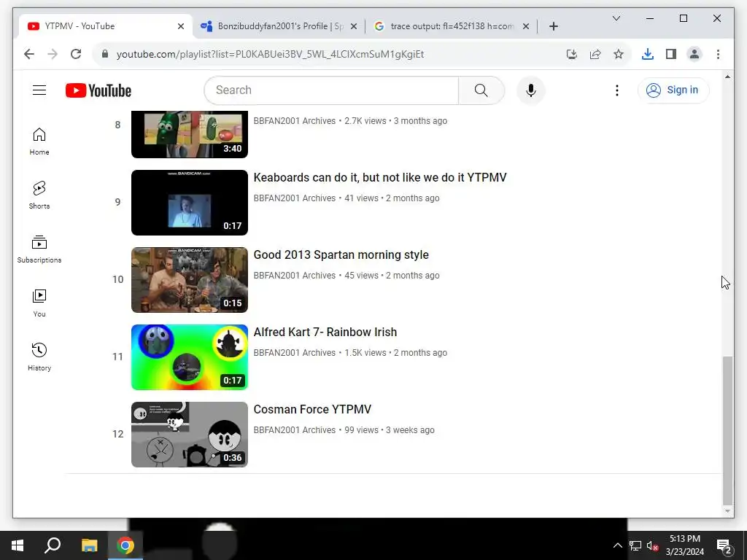Open video Alfred Kart 7- Rainbow Irish
This screenshot has width=747, height=560.
325,332
